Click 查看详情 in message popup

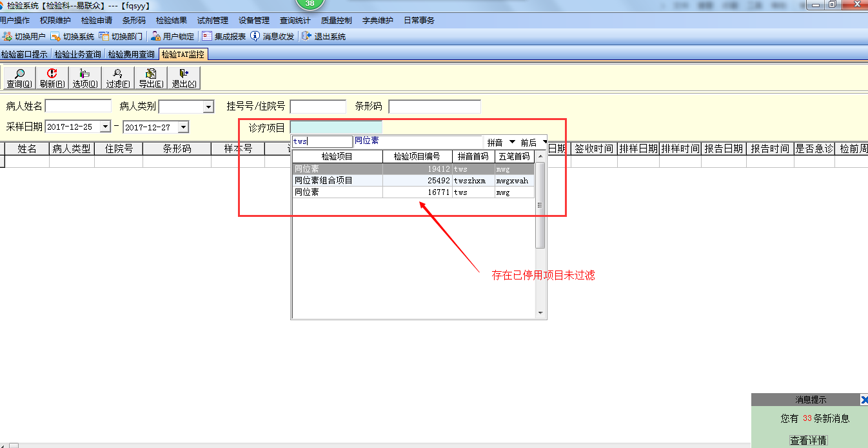pos(809,440)
